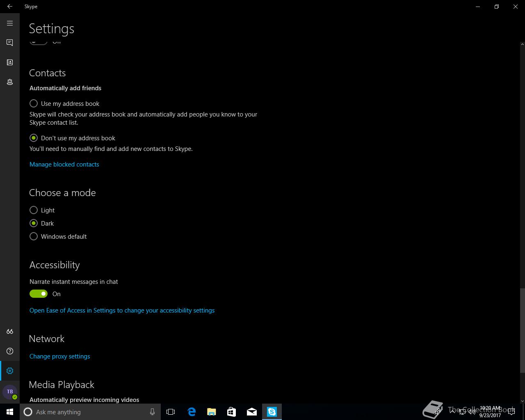
Task: Click the feedback quote icon
Action: 10,331
